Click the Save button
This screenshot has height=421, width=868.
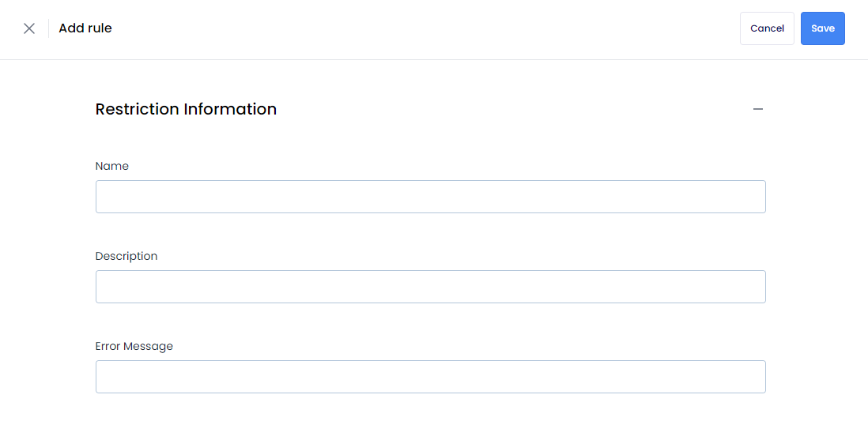[823, 28]
